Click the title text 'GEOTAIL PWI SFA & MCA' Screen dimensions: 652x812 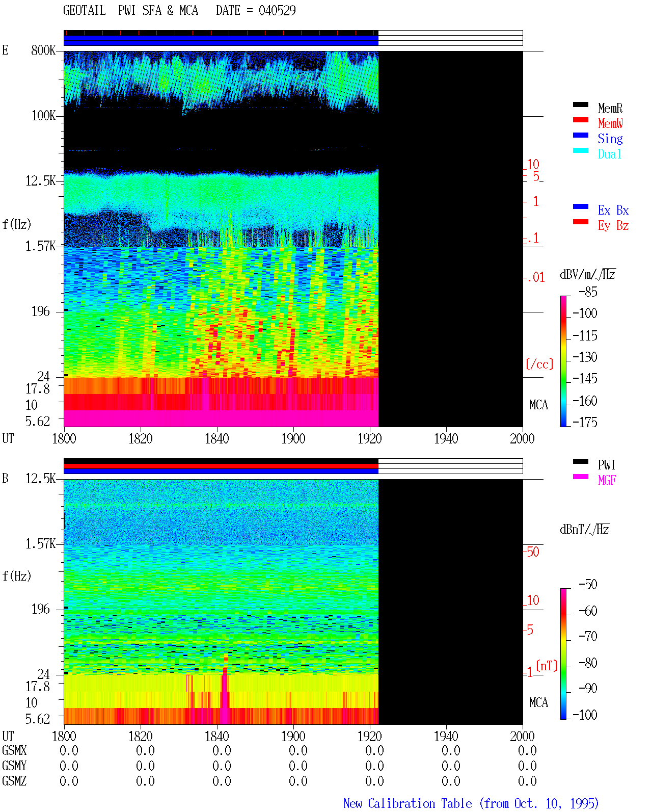coord(130,10)
